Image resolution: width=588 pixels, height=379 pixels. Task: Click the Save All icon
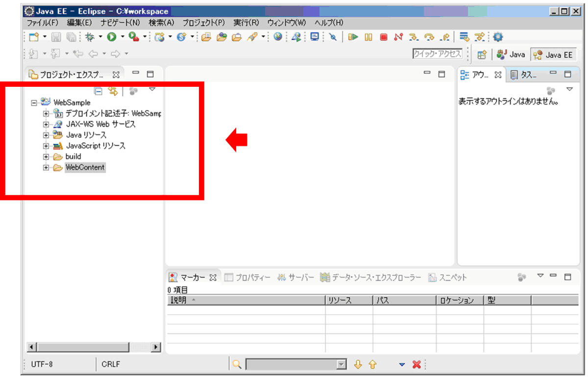(71, 37)
